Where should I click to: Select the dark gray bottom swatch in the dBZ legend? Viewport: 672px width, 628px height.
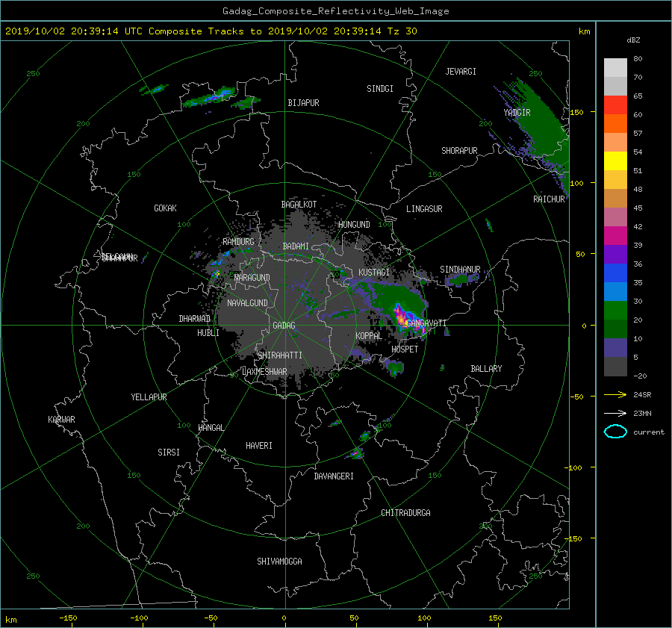pos(615,367)
